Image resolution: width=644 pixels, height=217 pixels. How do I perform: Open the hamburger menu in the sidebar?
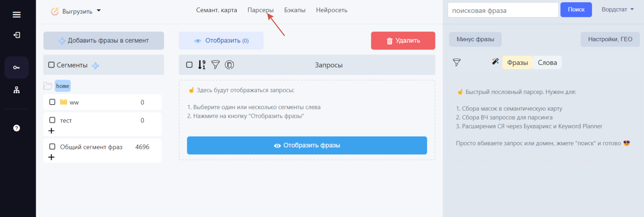(16, 15)
